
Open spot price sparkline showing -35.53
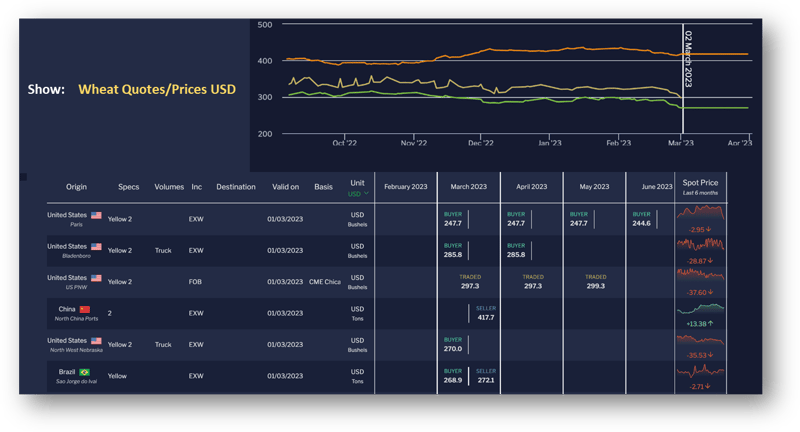coord(701,340)
